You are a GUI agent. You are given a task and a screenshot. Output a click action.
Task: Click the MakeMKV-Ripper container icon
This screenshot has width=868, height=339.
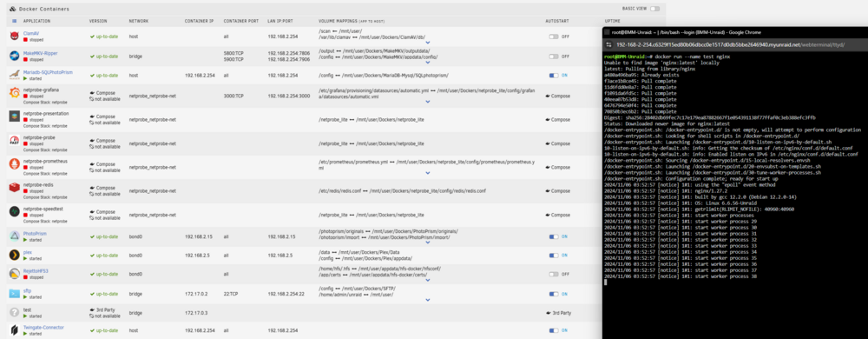click(15, 56)
